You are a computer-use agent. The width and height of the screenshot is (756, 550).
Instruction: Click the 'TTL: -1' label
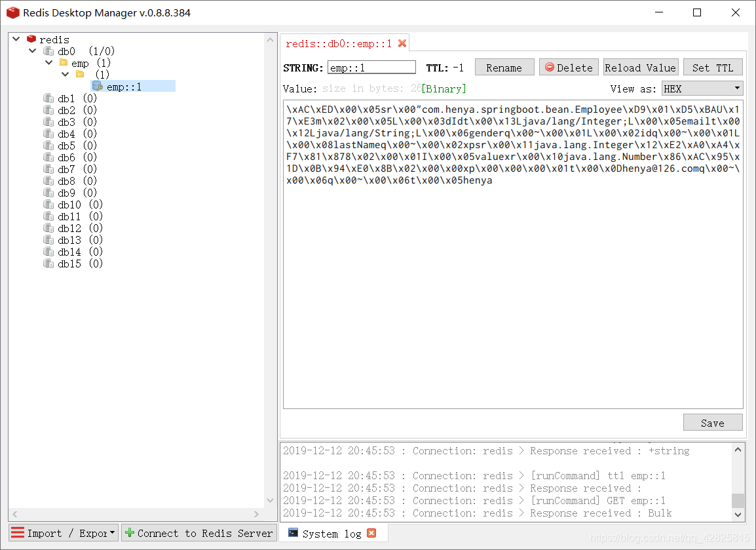445,68
